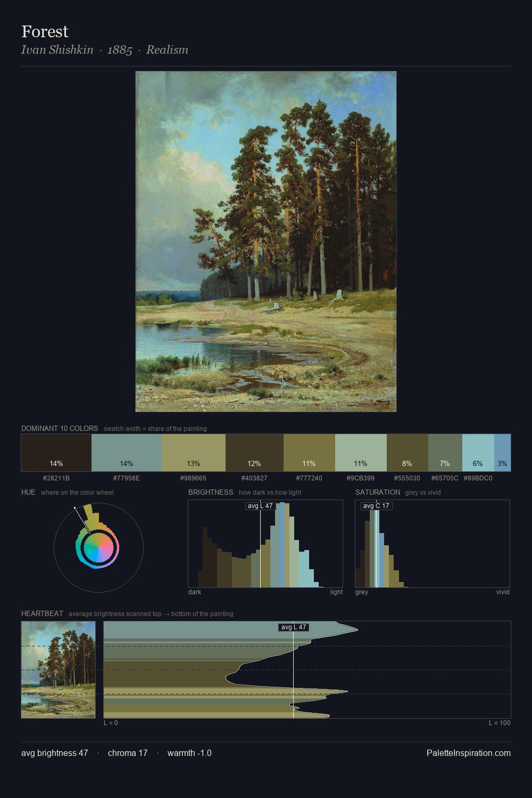Click the 'Forest' title

(45, 31)
